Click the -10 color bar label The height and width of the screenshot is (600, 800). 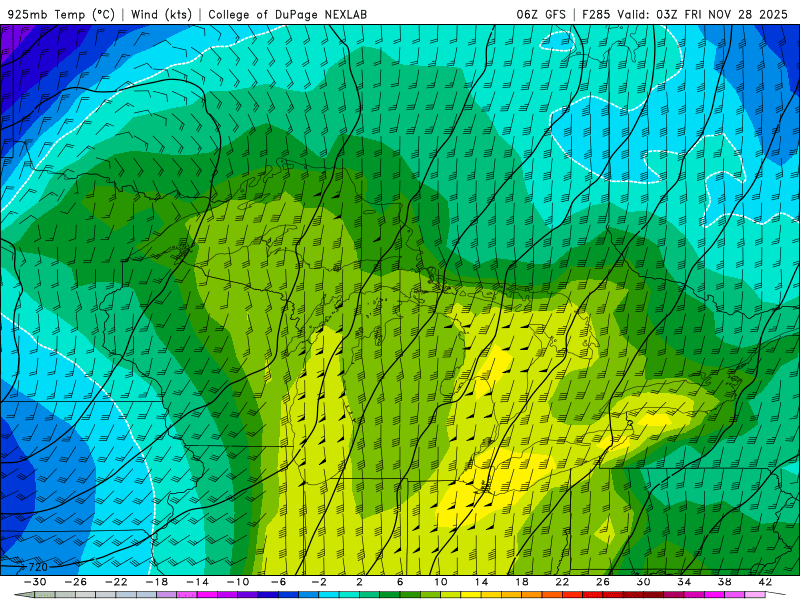(x=238, y=582)
